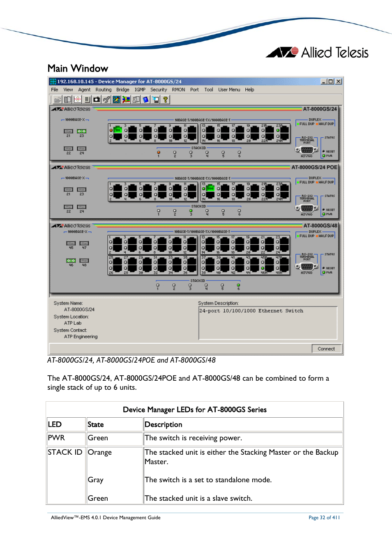Click the System Description text box

pos(268,323)
